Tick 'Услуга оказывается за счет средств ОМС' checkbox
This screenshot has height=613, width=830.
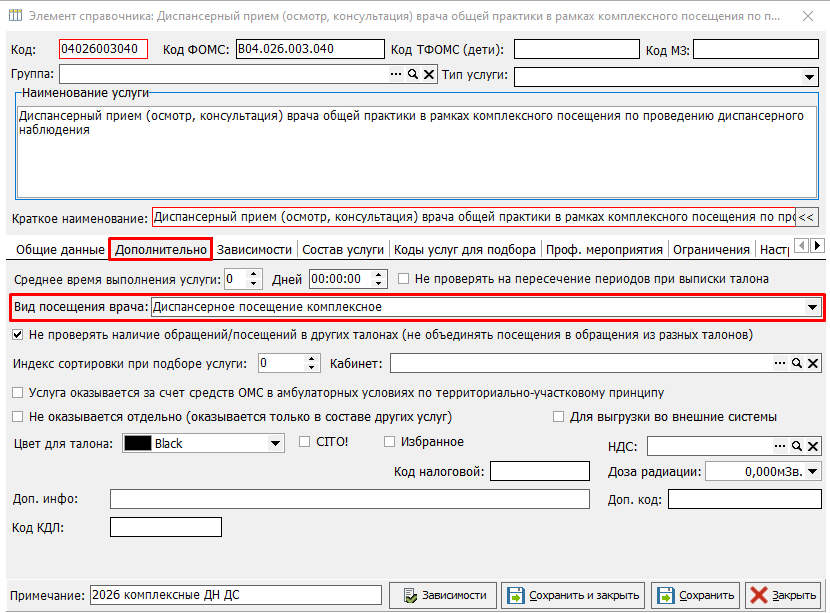pos(18,393)
